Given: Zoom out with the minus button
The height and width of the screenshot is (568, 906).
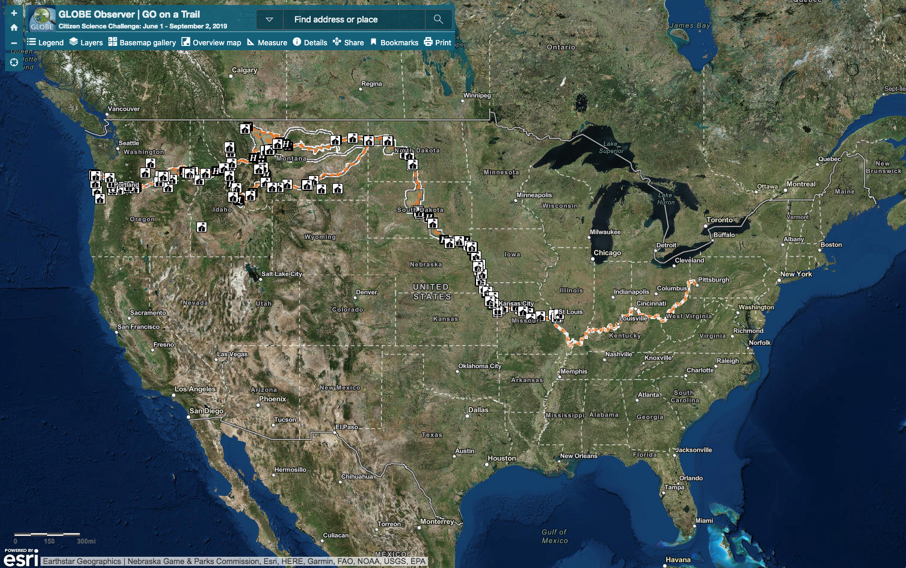Looking at the screenshot, I should (14, 43).
